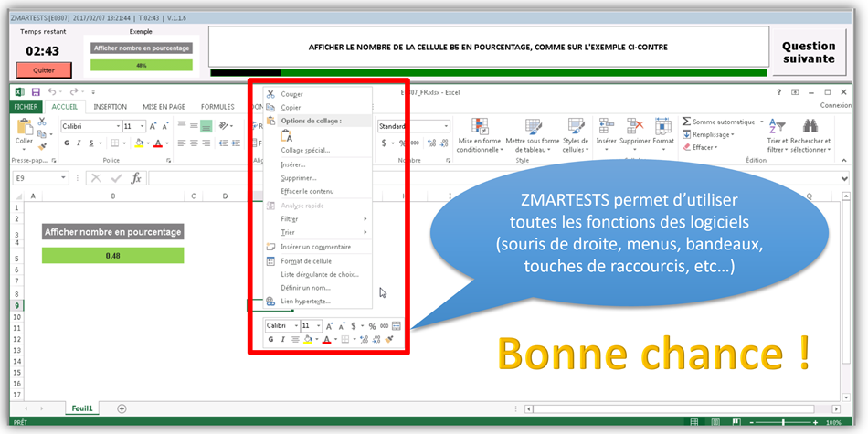
Task: Toggle center alignment in the mini toolbar
Action: 295,339
